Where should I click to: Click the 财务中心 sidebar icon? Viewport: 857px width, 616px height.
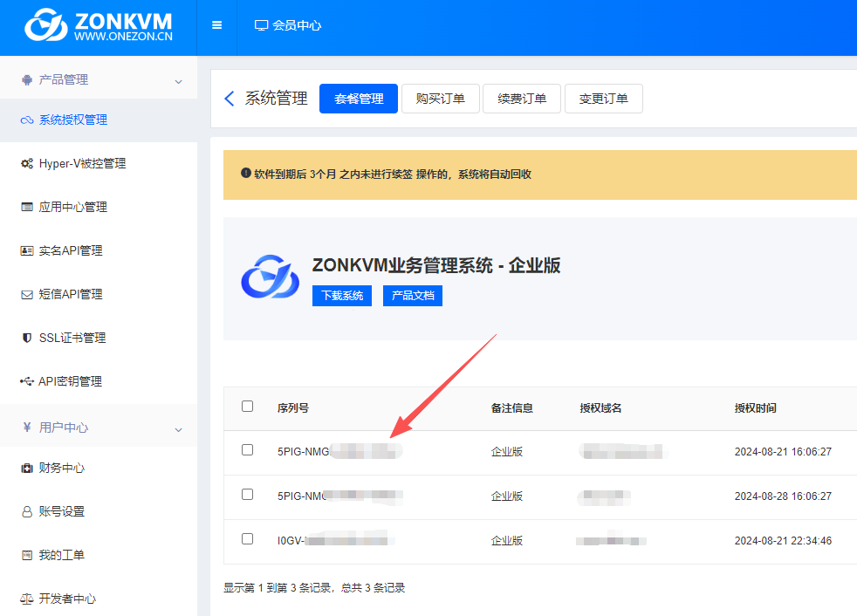coord(27,468)
